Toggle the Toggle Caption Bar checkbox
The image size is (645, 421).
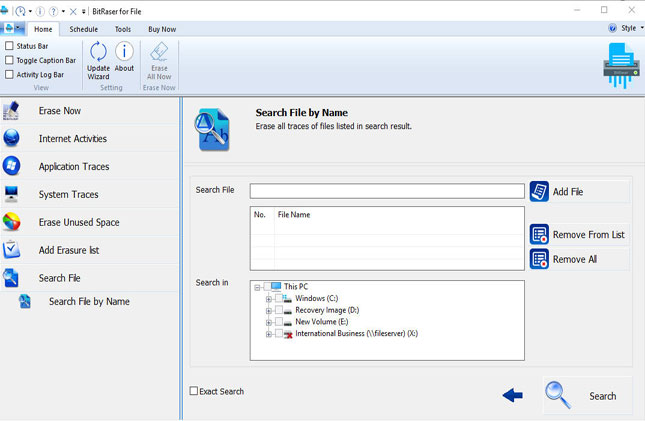coord(9,60)
